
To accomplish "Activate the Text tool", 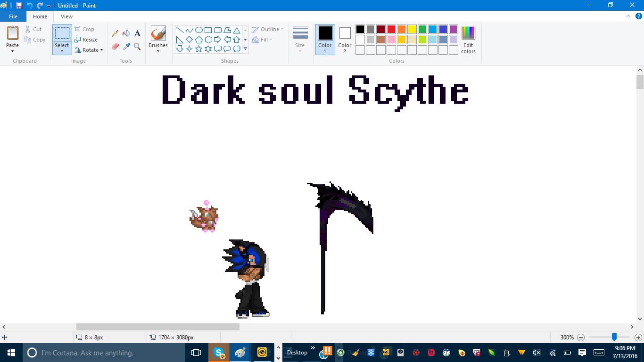I will pyautogui.click(x=138, y=33).
